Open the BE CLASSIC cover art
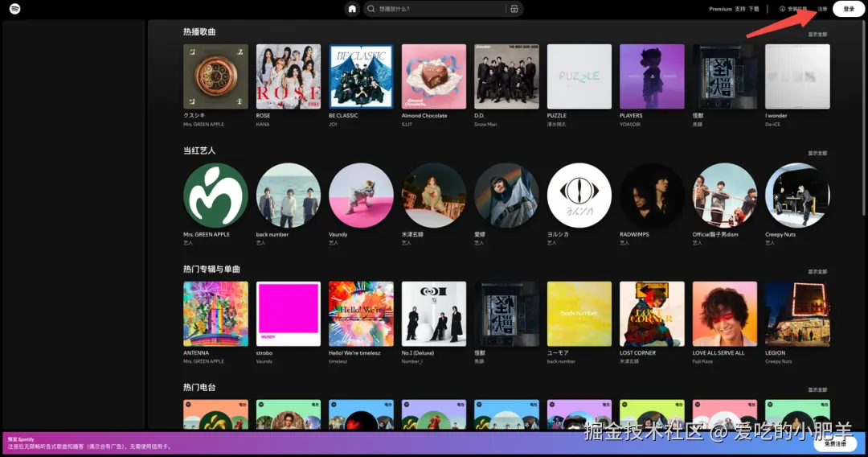 coord(361,76)
